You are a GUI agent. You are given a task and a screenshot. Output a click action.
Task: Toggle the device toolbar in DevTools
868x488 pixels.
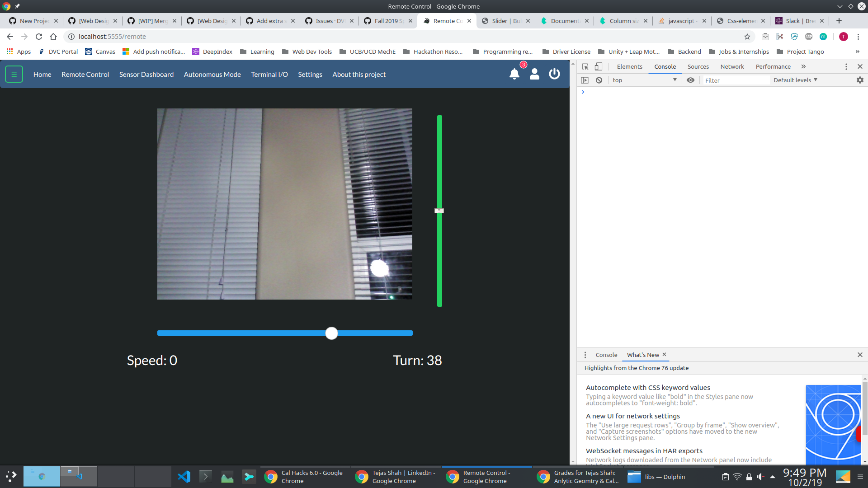click(x=599, y=66)
